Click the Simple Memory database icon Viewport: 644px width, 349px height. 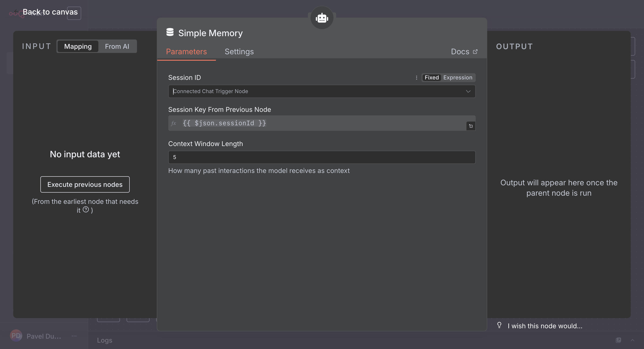pyautogui.click(x=170, y=32)
